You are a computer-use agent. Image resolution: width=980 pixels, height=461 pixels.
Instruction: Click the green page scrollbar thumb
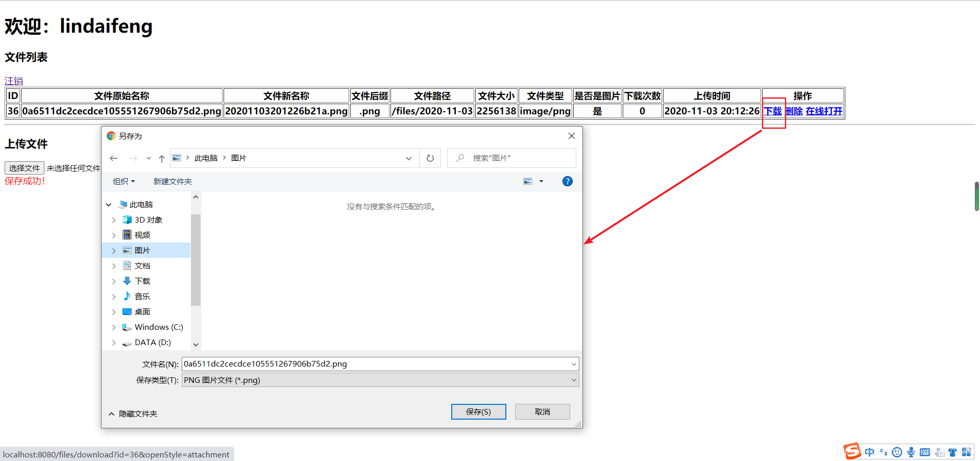[x=976, y=196]
